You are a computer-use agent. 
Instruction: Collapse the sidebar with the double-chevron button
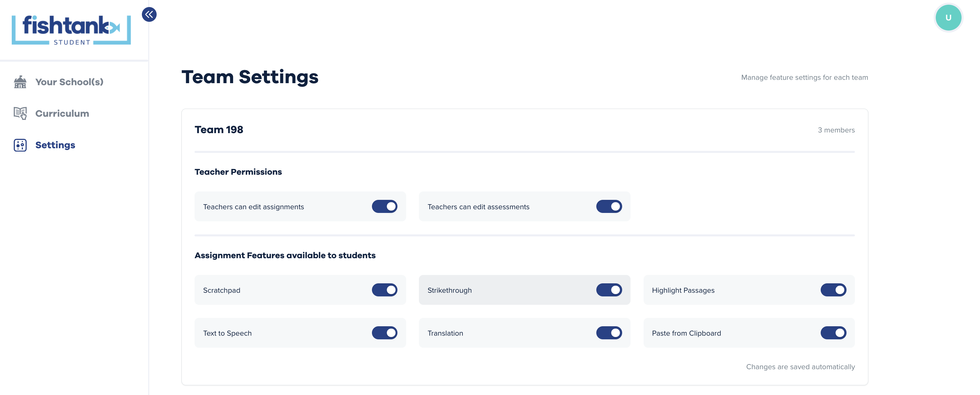(x=149, y=14)
